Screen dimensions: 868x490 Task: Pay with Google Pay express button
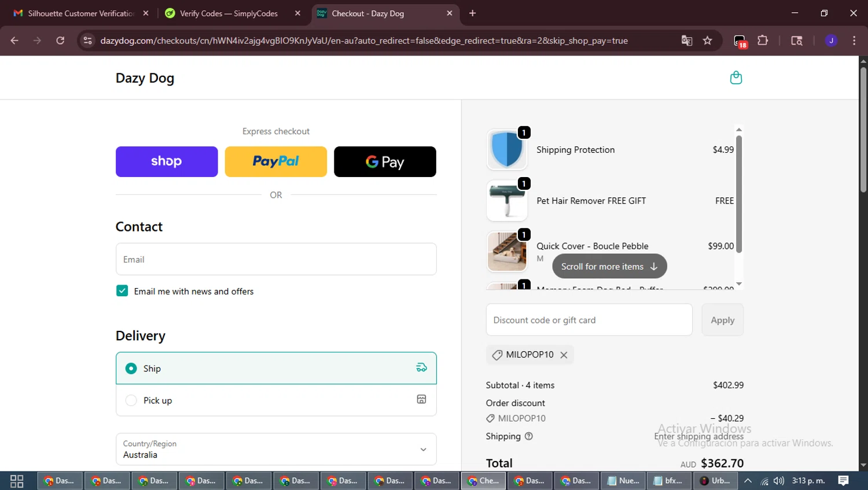tap(385, 161)
